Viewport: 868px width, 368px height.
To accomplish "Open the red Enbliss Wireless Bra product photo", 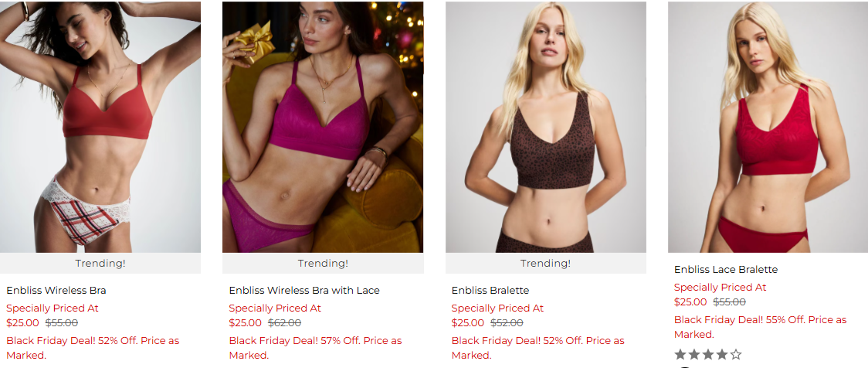I will (100, 127).
